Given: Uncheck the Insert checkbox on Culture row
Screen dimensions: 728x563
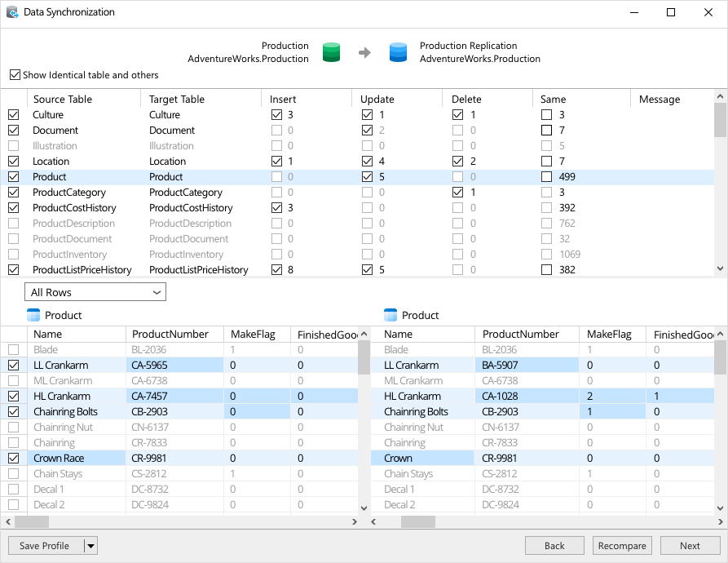Looking at the screenshot, I should point(276,114).
